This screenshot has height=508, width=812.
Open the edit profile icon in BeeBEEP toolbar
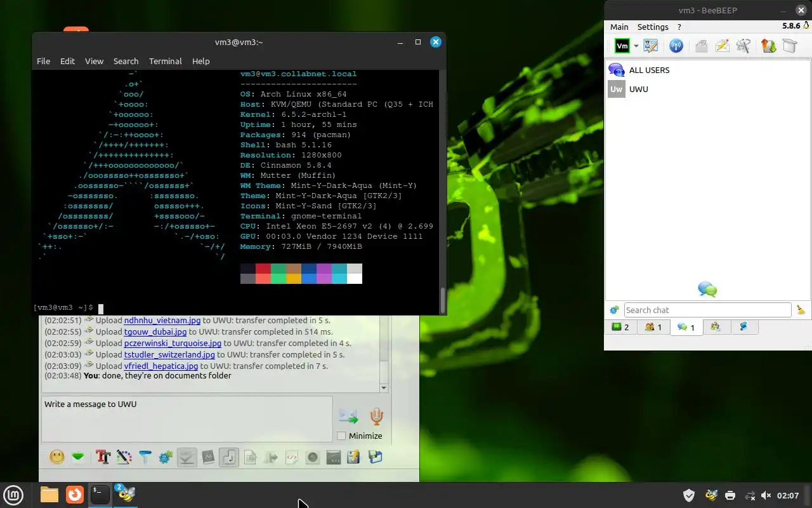point(651,46)
